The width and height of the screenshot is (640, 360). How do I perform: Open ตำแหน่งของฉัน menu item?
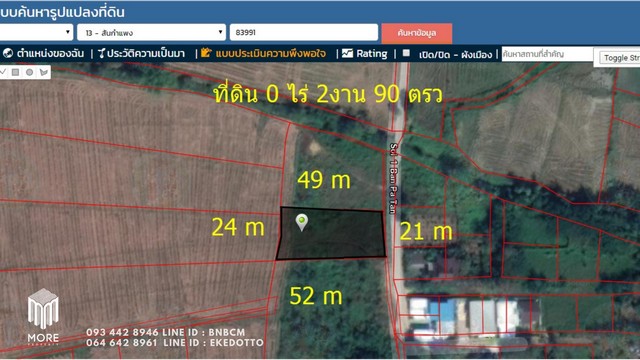50,53
